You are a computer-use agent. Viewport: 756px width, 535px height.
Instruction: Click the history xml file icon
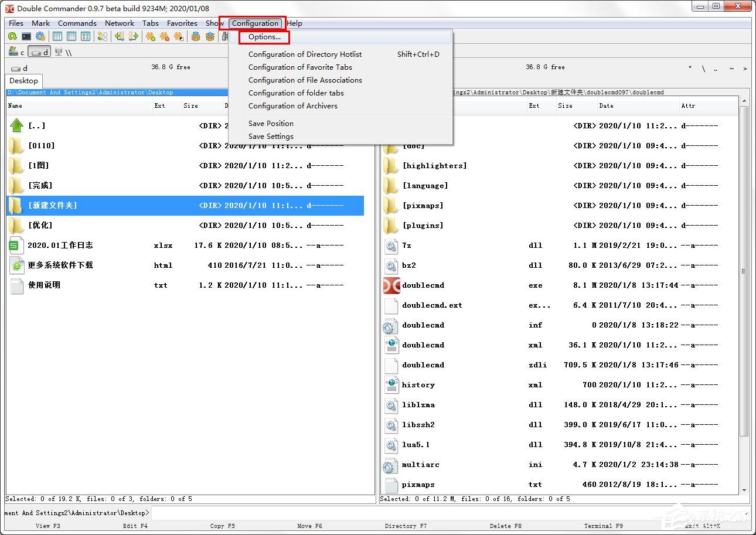point(391,385)
